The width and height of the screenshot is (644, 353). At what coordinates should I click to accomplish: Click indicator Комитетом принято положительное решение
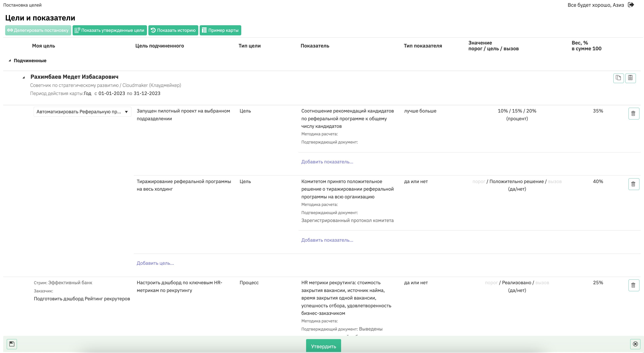pos(347,189)
